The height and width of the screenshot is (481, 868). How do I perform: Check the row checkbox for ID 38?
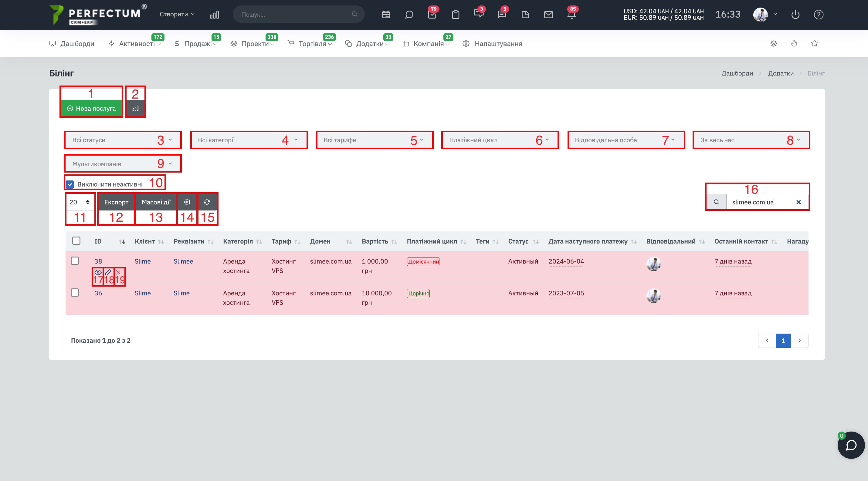click(75, 261)
